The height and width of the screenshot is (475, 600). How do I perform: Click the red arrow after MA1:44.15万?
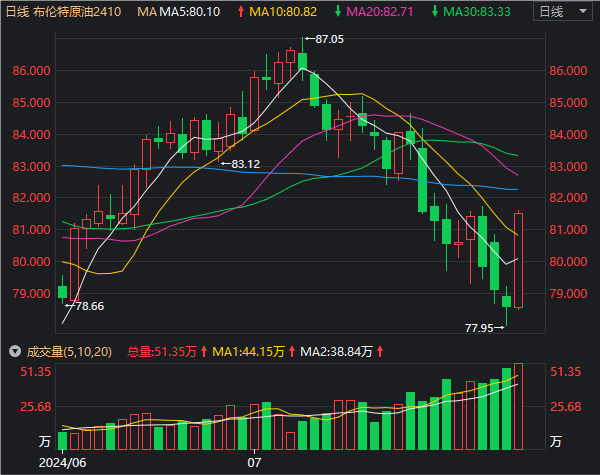tap(292, 351)
